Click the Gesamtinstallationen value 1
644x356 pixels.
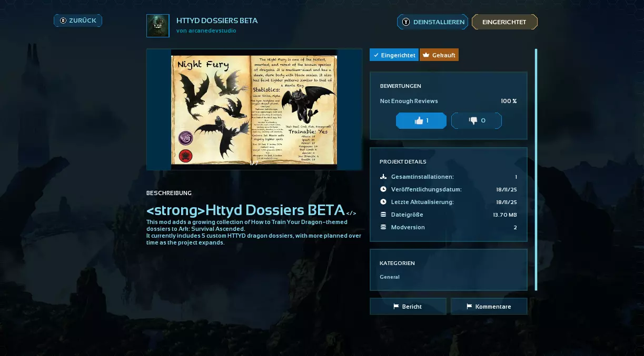(x=516, y=177)
